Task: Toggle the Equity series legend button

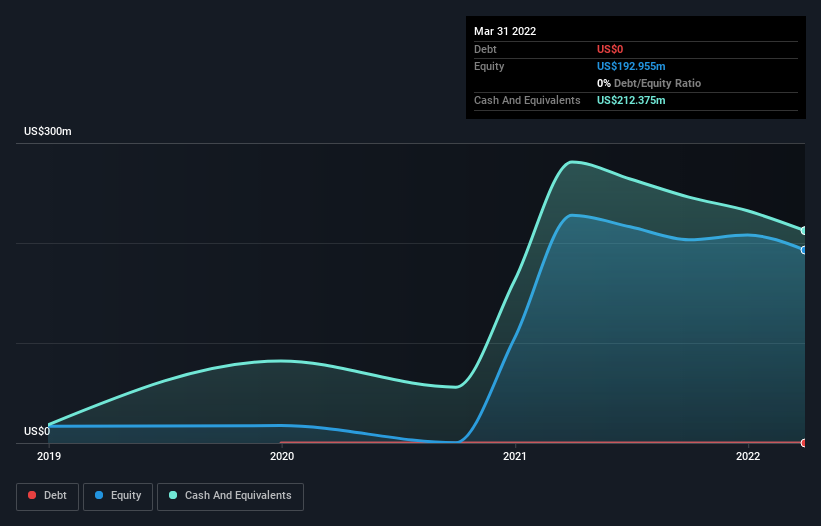Action: (x=118, y=496)
